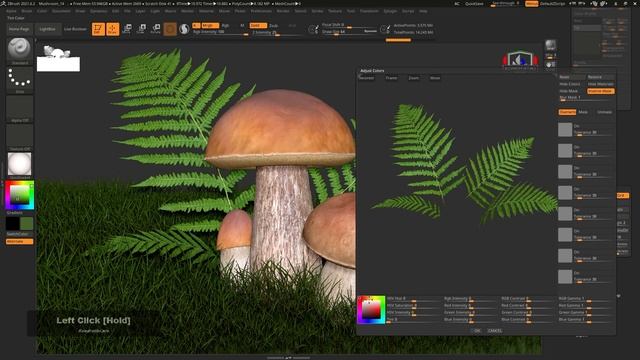Toggle the Gizmo 3D round icon
This screenshot has height=360, width=640.
pyautogui.click(x=170, y=29)
